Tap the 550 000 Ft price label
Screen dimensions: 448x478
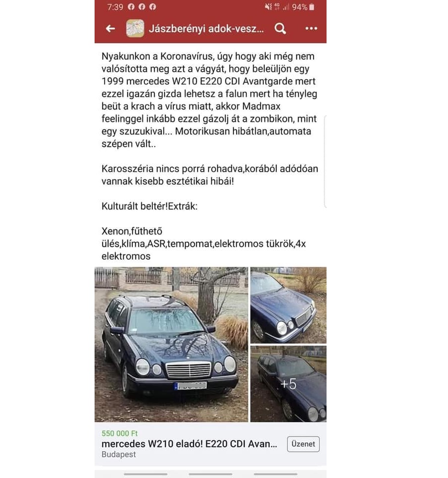(119, 433)
